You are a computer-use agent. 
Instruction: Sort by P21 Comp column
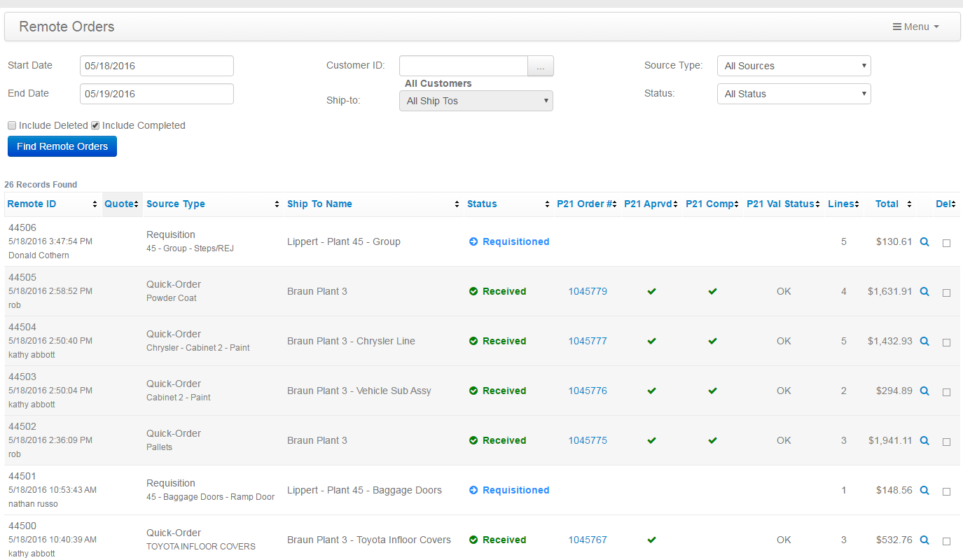[712, 204]
